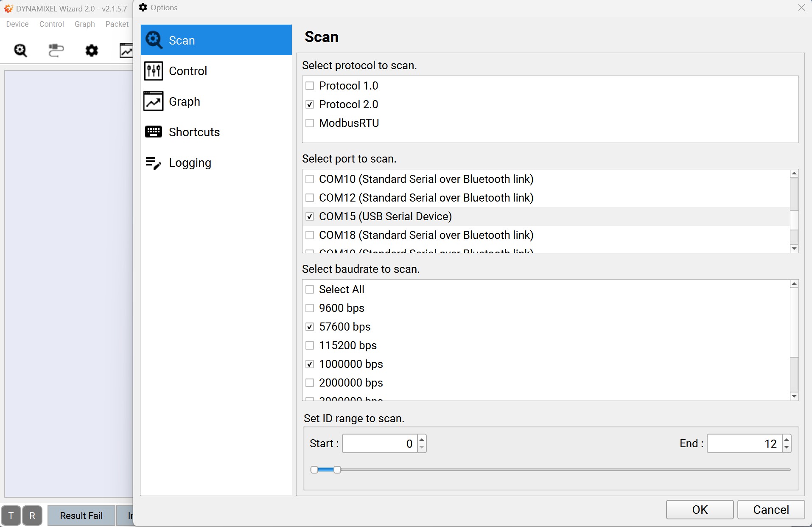The image size is (812, 527).
Task: Decrease Start ID with down arrow
Action: pos(422,448)
